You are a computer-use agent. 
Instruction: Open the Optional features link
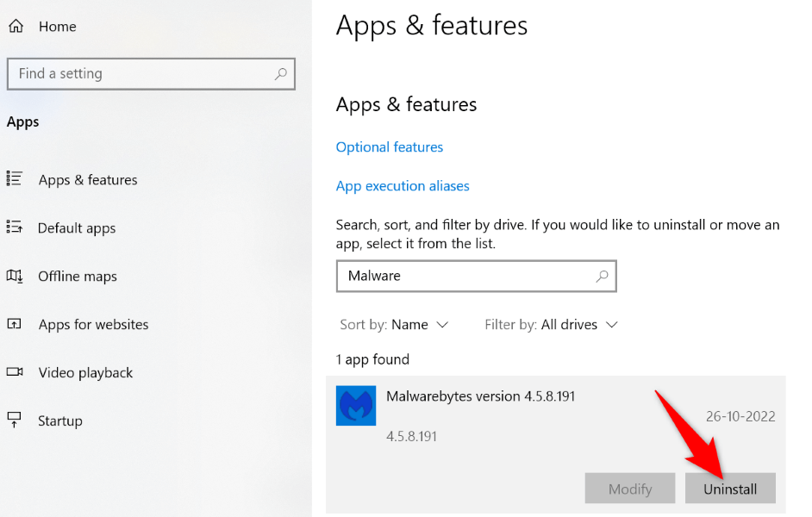tap(390, 147)
